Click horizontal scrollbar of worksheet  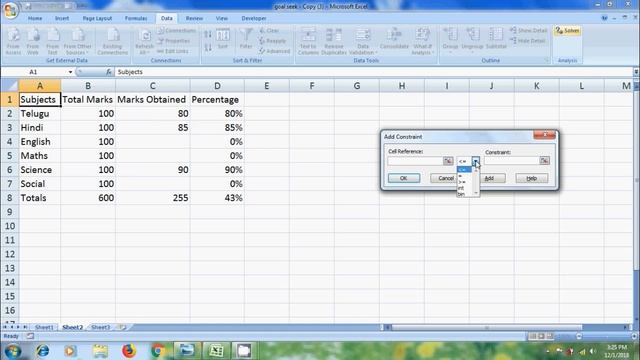point(487,327)
